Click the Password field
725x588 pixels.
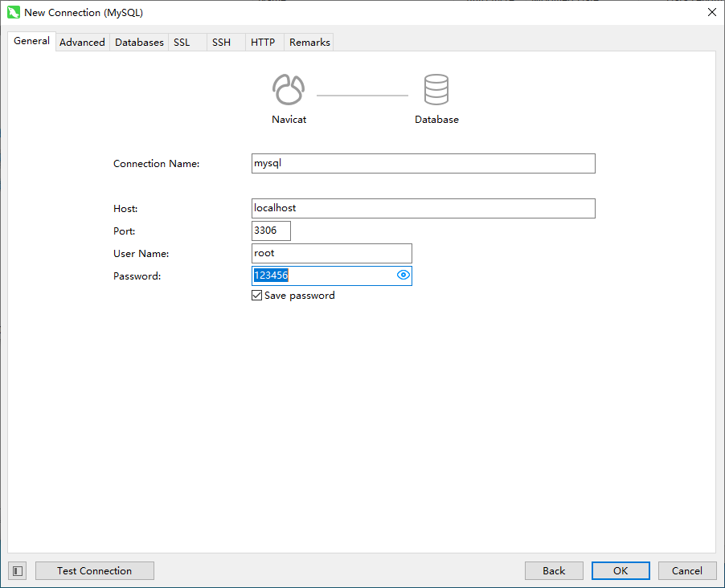(331, 276)
